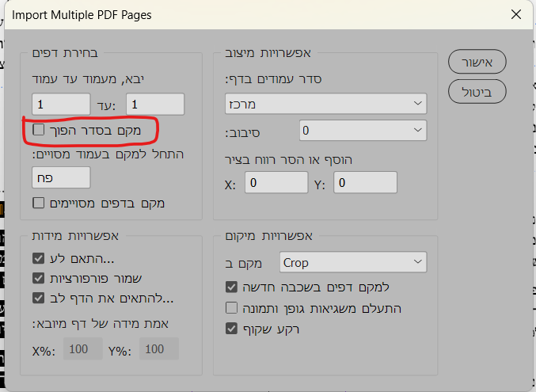Close the Import Multiple PDF Pages dialog
Screen dimensions: 536x392
(x=516, y=14)
